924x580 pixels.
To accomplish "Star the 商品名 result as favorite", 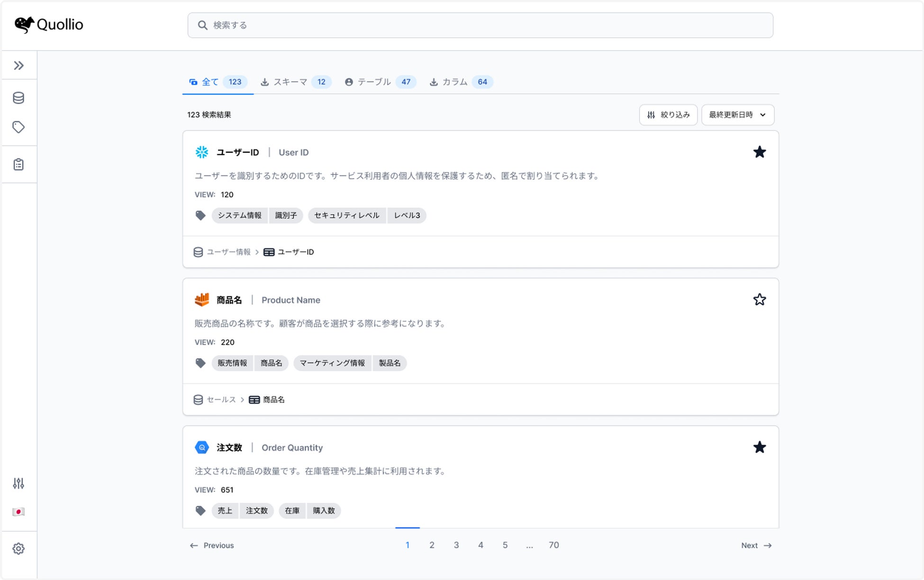I will point(759,300).
